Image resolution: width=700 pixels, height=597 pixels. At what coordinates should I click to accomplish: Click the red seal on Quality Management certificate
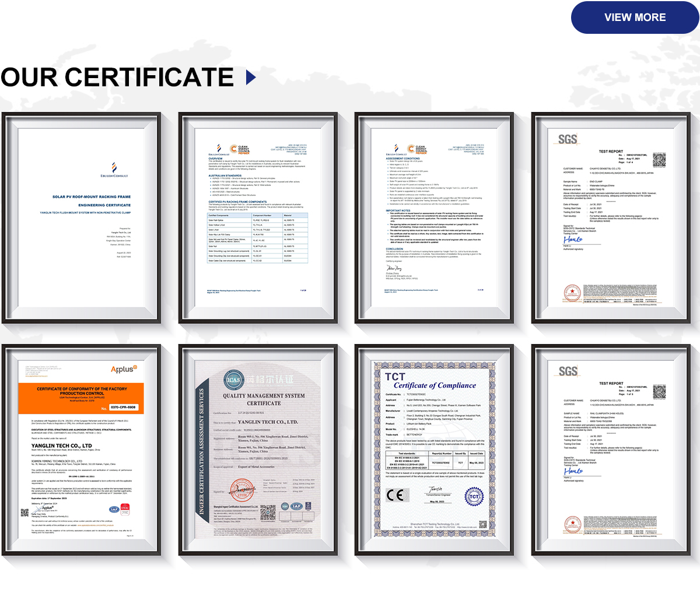click(242, 490)
